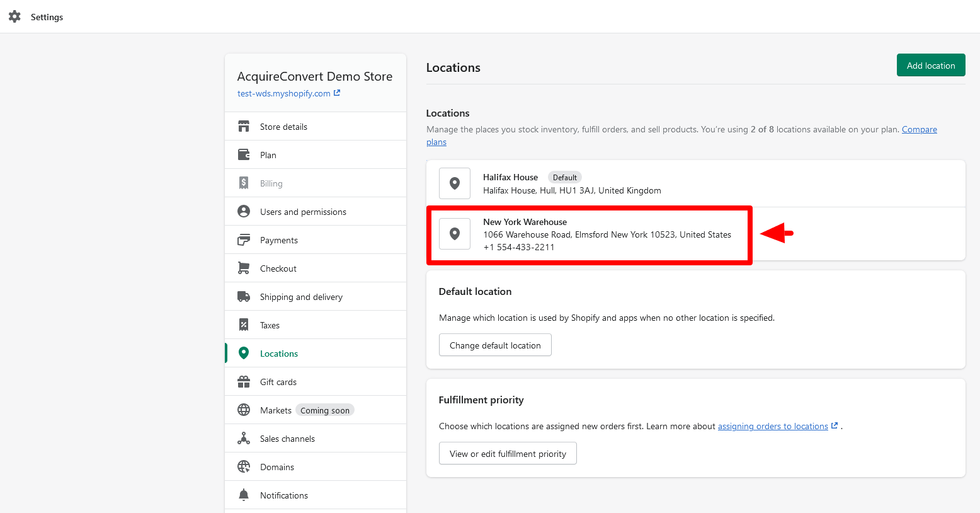Open the Markets menu item
The image size is (980, 513).
coord(276,410)
